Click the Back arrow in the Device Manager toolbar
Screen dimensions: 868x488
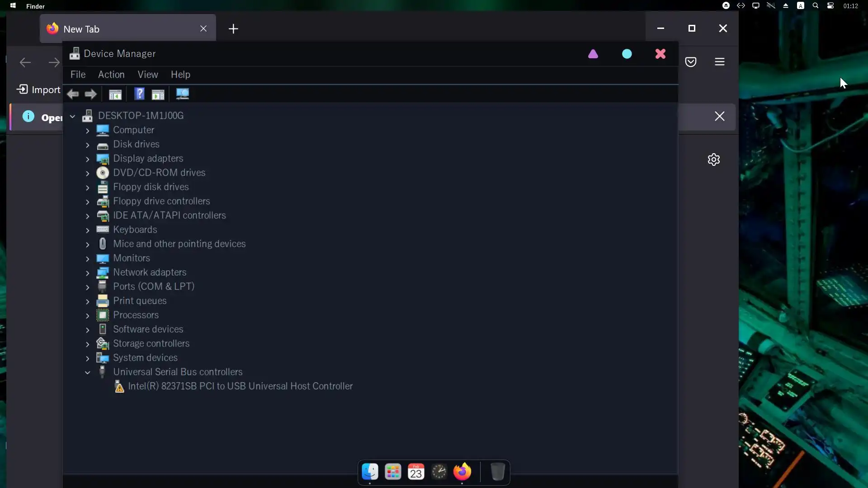point(73,94)
